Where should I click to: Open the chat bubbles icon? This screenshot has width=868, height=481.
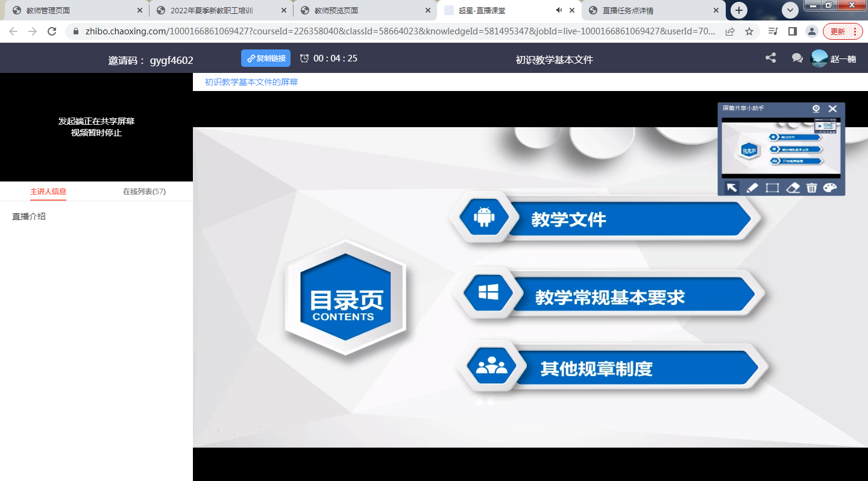797,58
